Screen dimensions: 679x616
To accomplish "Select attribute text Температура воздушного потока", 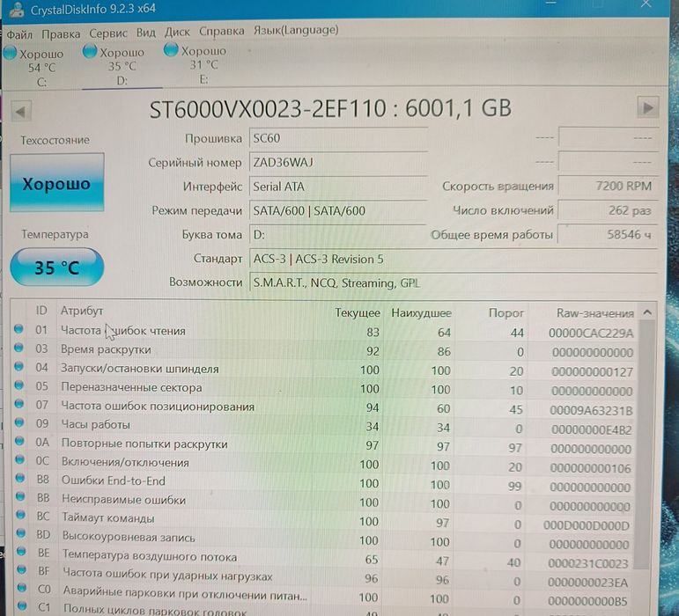I will (x=150, y=556).
